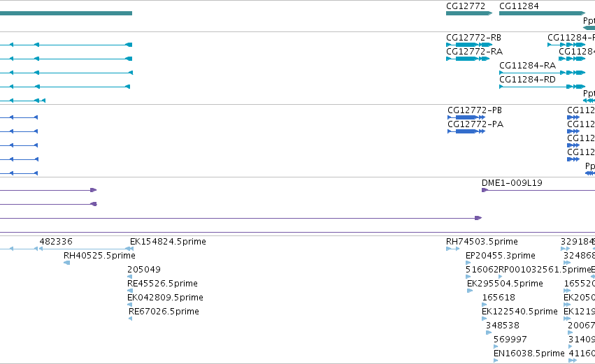595x364 pixels.
Task: Select the CG11284 gene arrow
Action: pos(543,13)
